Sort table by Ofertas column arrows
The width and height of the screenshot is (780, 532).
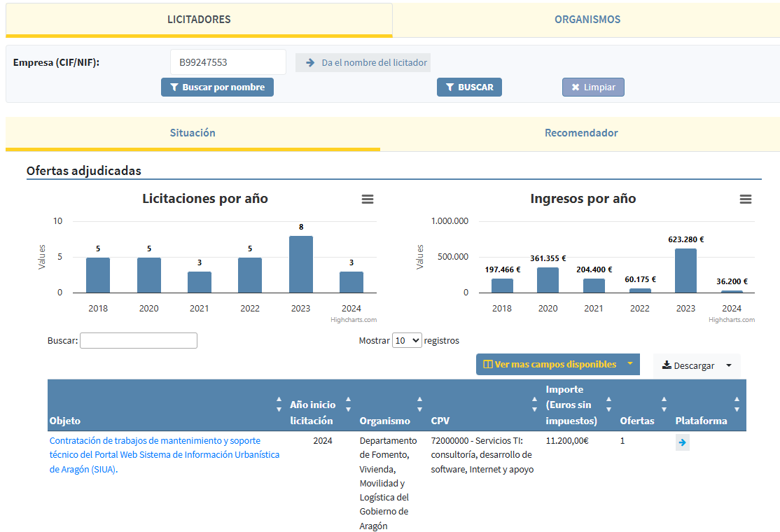664,404
